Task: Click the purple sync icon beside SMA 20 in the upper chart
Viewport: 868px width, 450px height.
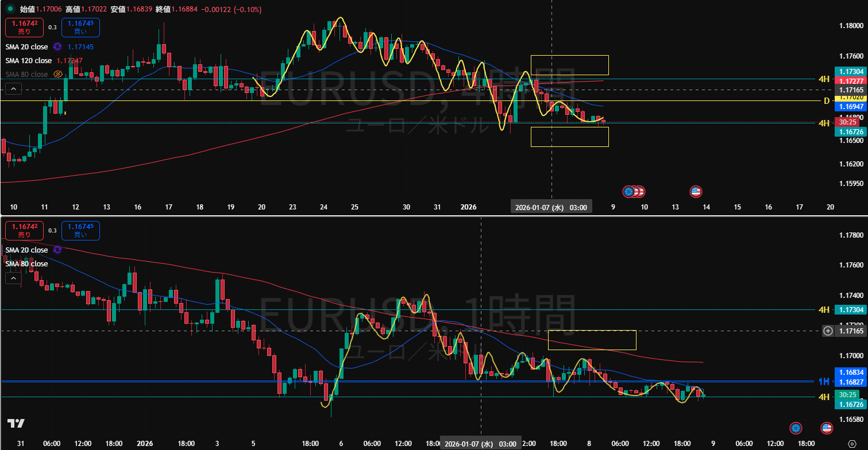Action: 57,46
